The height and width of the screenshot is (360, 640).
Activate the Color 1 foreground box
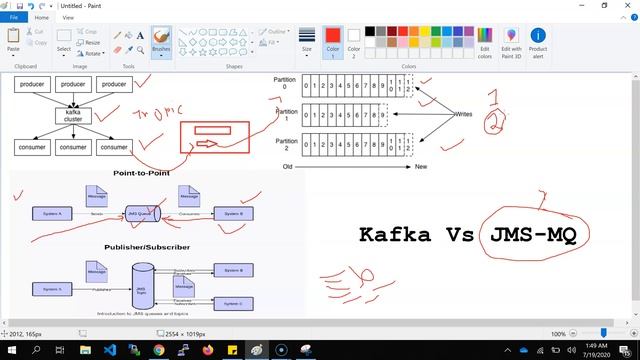click(x=333, y=42)
